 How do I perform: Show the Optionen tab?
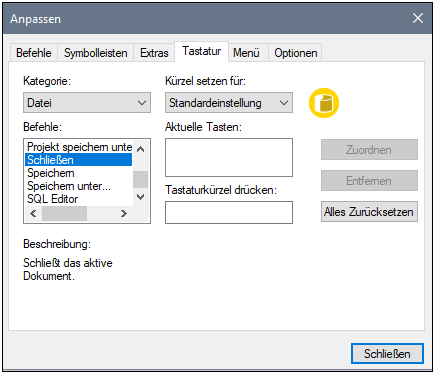point(295,53)
